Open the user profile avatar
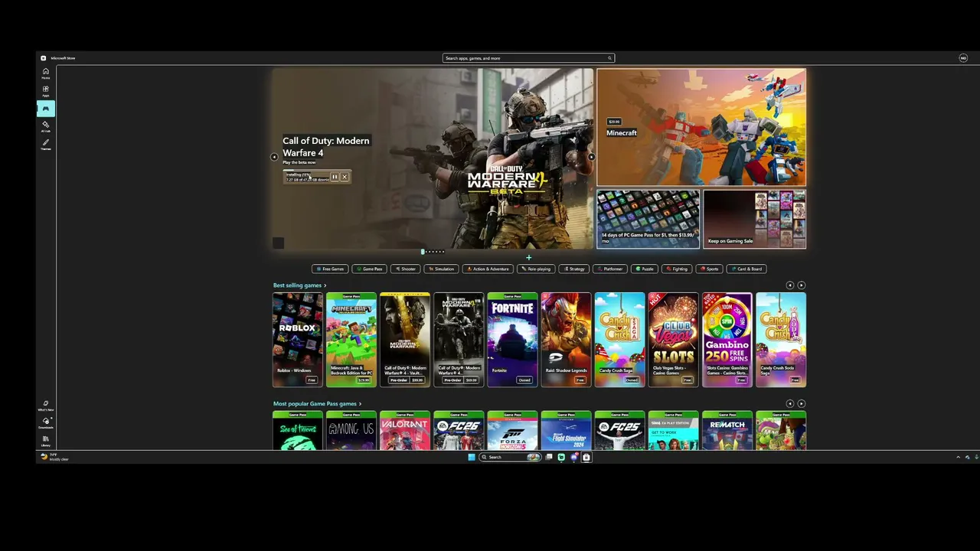 point(963,58)
